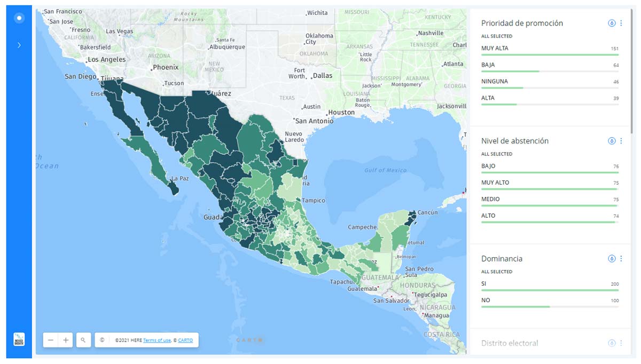This screenshot has height=364, width=641.
Task: Click the circle icon atop the sidebar
Action: click(19, 18)
